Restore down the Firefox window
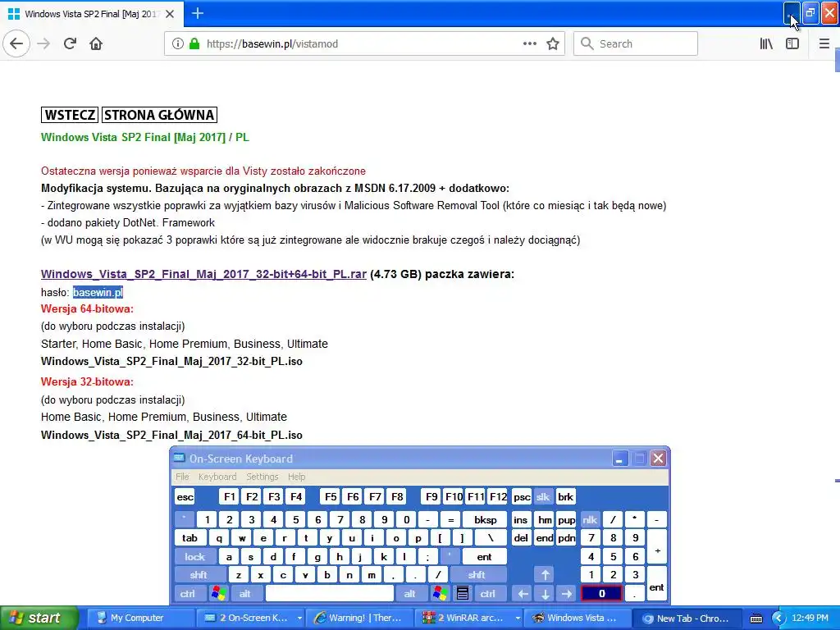Screen dimensions: 840x630 point(810,13)
